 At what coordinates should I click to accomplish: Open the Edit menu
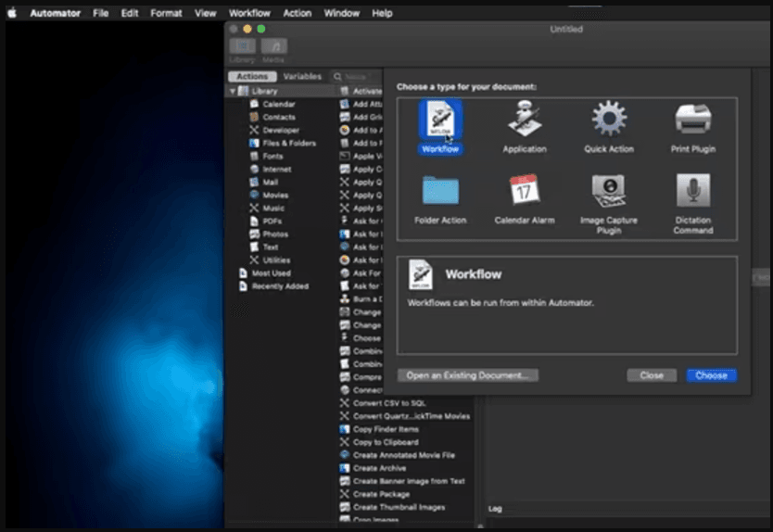[x=130, y=13]
